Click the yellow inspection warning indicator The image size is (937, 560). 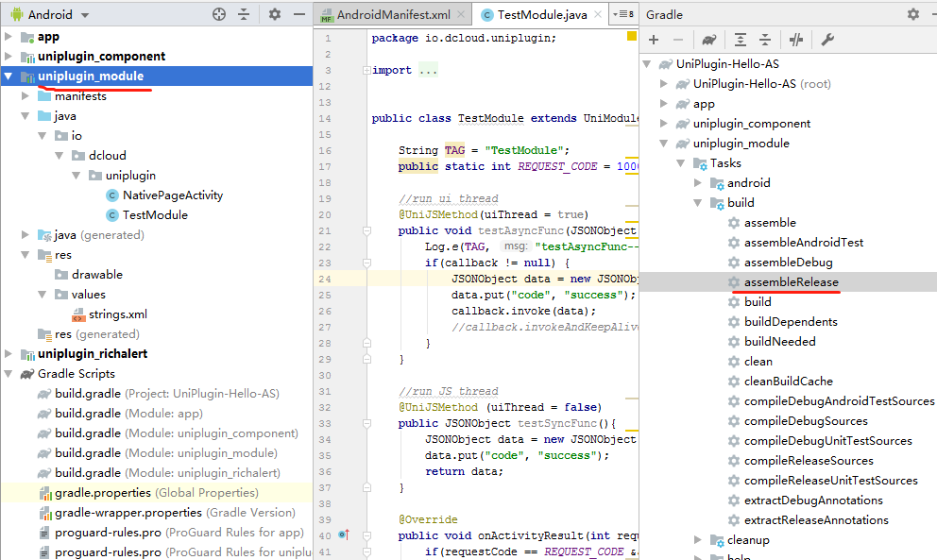[631, 37]
